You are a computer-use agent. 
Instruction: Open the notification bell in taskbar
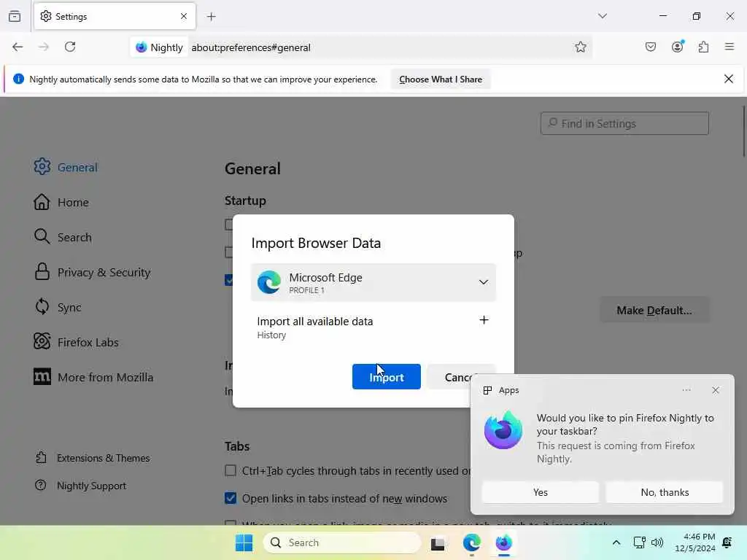pyautogui.click(x=727, y=542)
